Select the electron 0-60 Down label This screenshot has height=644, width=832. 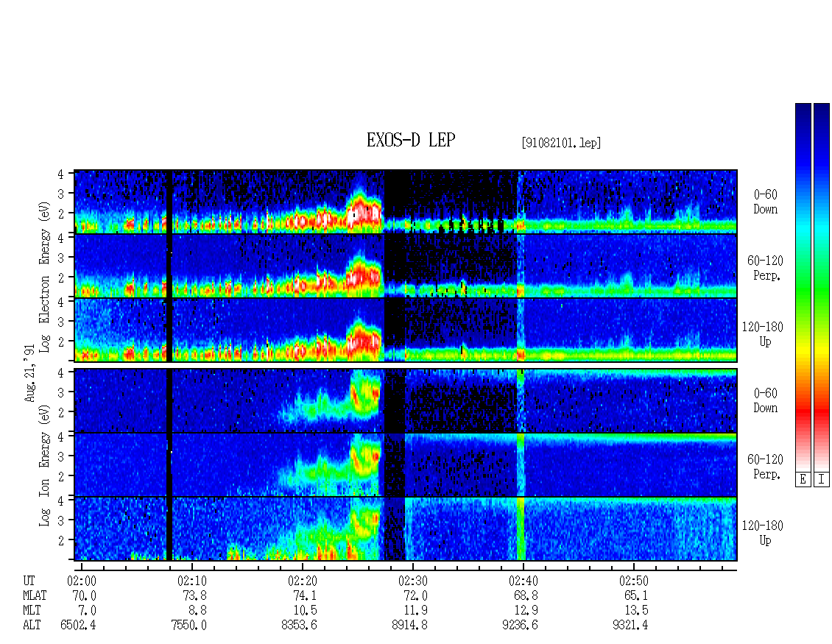click(x=765, y=202)
